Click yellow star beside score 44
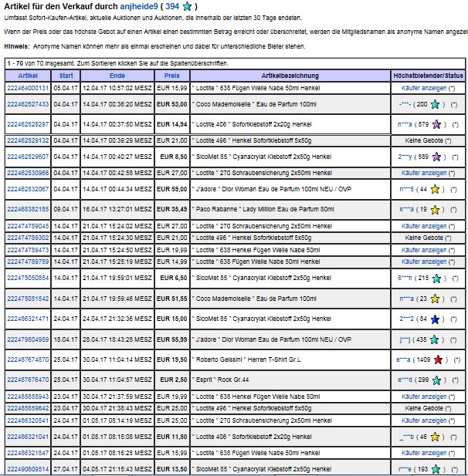The height and width of the screenshot is (476, 468). [436, 189]
